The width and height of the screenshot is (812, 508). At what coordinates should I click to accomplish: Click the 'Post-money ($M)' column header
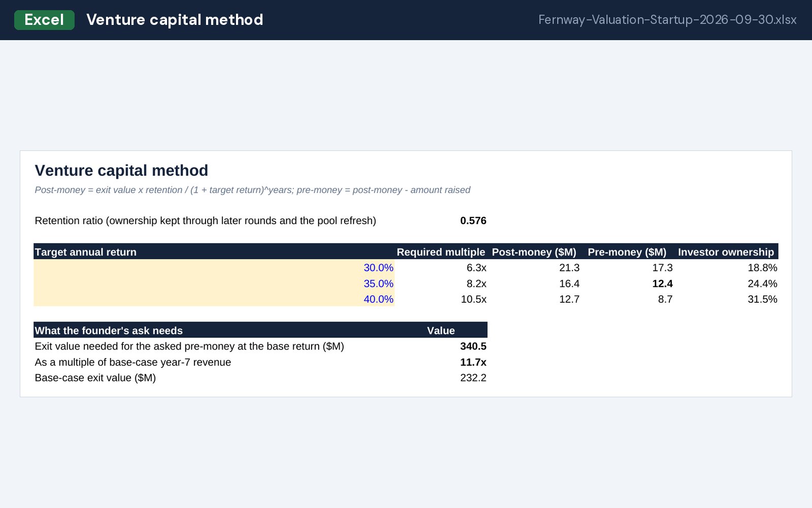click(x=534, y=252)
